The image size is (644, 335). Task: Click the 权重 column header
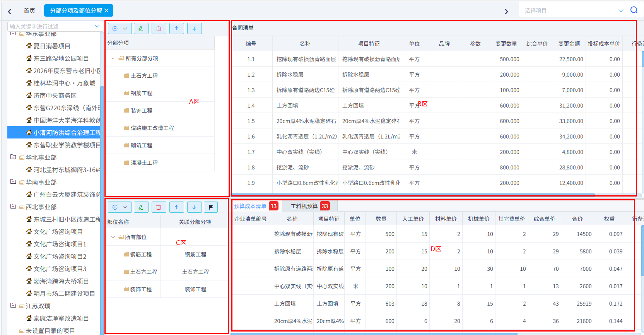pyautogui.click(x=609, y=219)
